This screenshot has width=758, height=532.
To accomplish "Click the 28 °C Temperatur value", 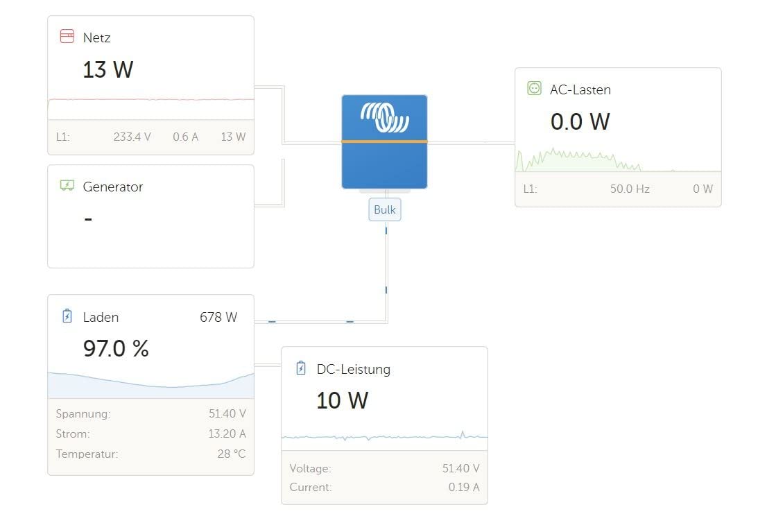I will (x=232, y=454).
